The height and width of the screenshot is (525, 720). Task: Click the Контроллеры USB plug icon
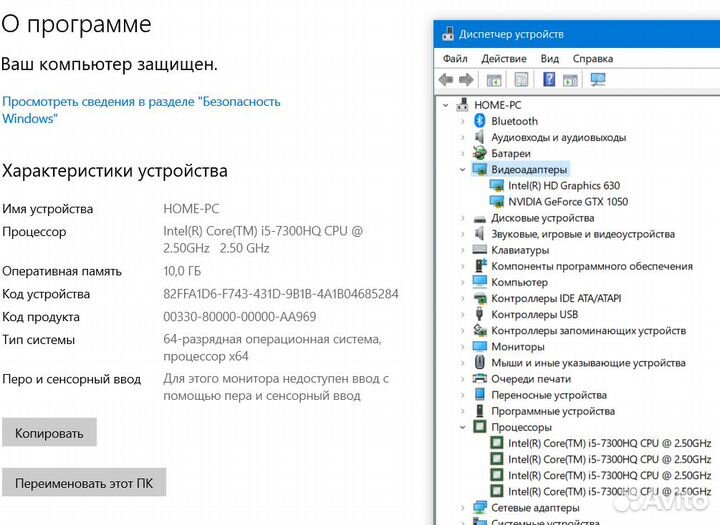coord(479,314)
